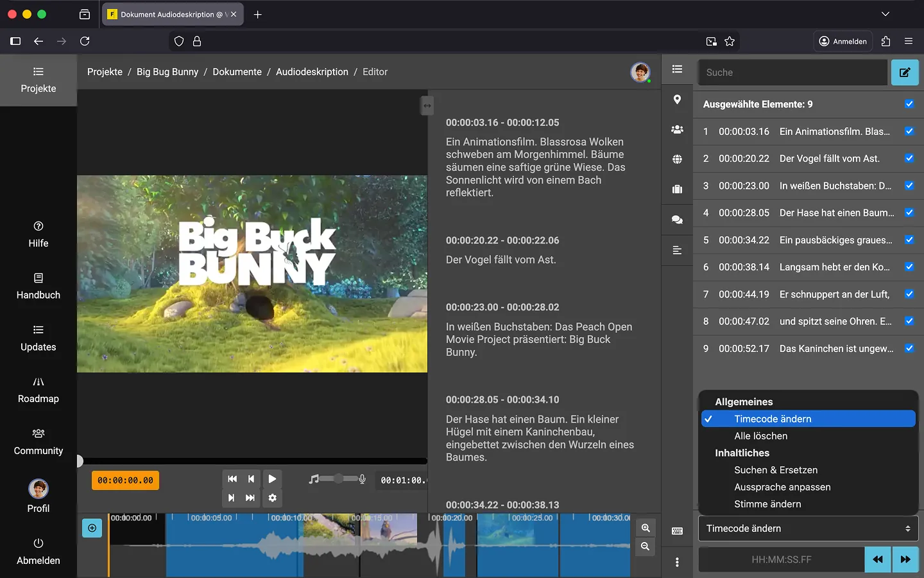Click the Anmelden button in browser toolbar

(x=843, y=41)
